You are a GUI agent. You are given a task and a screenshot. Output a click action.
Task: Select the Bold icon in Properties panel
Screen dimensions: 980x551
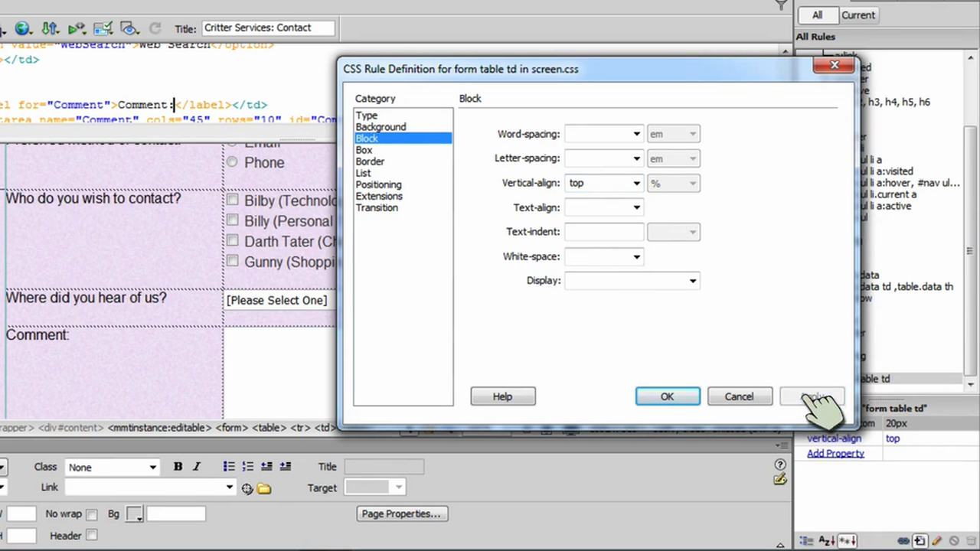177,466
